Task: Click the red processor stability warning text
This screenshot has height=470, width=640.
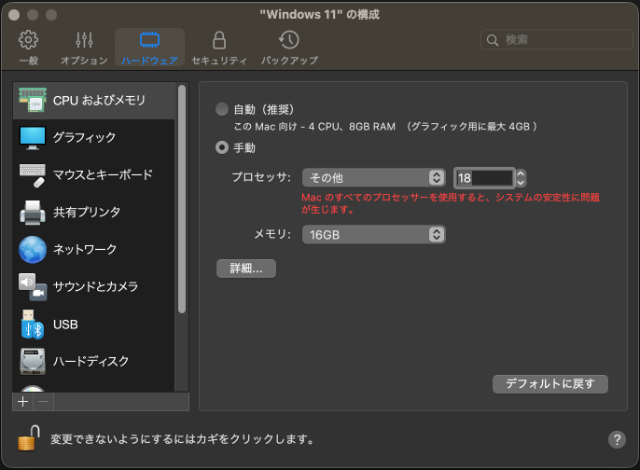Action: tap(450, 203)
